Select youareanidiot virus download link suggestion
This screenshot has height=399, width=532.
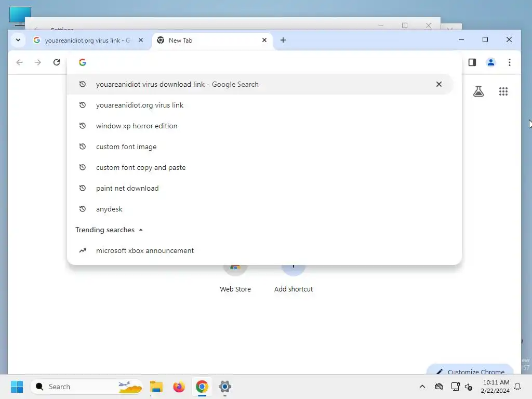260,84
